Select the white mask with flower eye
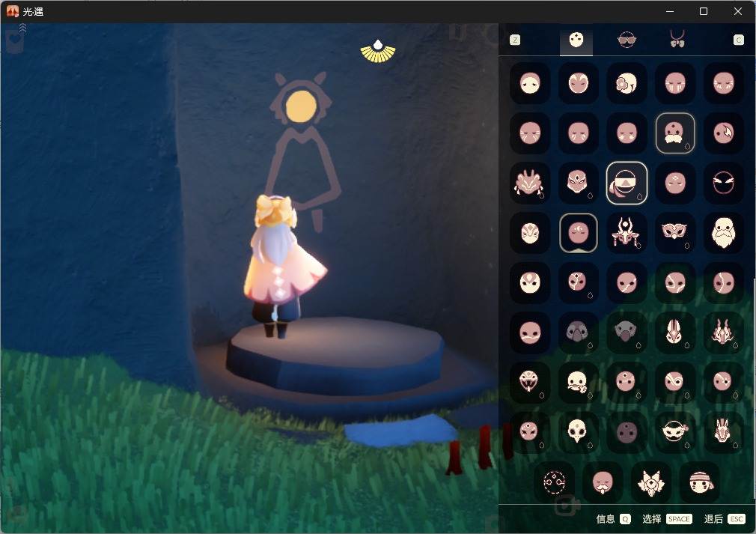The image size is (756, 534). pos(627,83)
